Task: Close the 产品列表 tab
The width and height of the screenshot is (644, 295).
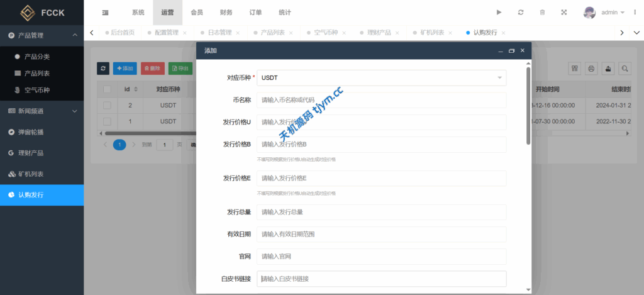Action: point(291,33)
